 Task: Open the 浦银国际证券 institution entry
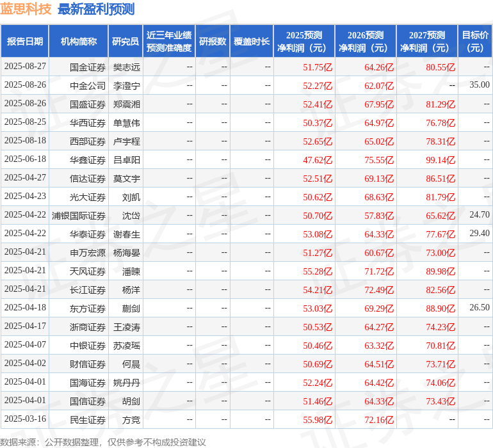pyautogui.click(x=79, y=216)
